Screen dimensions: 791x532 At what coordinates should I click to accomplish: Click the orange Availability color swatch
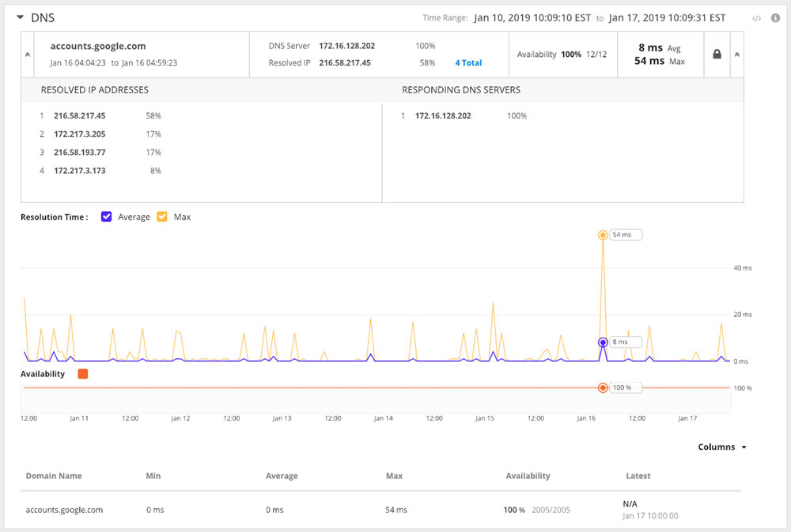tap(83, 374)
